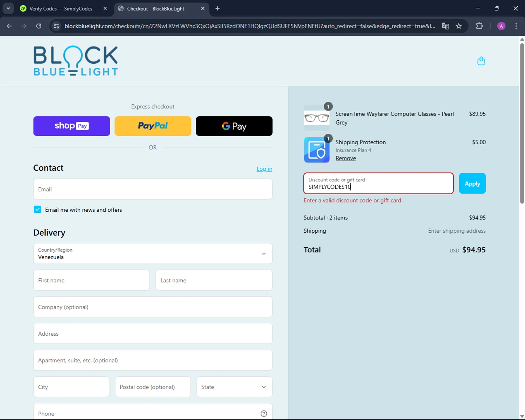Bookmark this page with the star icon
The width and height of the screenshot is (525, 420).
459,26
